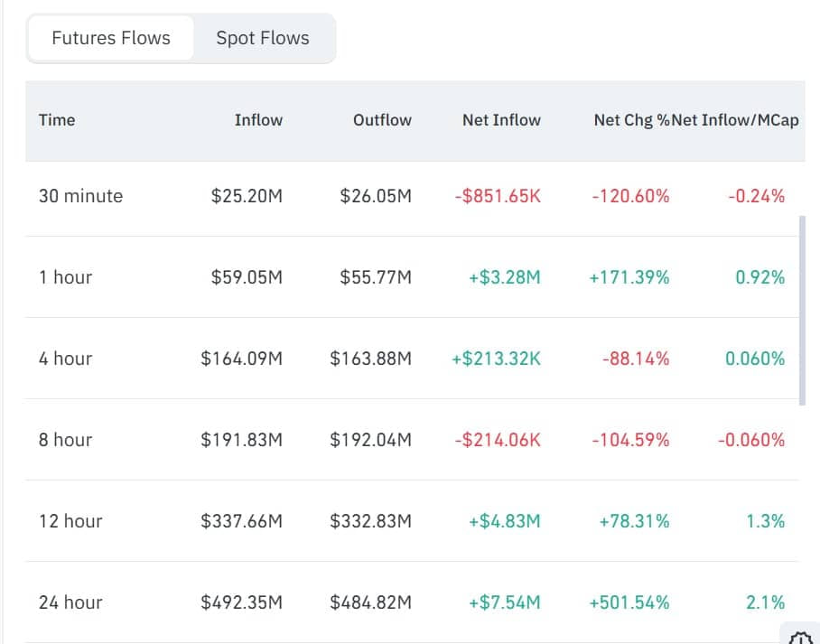Click the Outflow column header

coord(382,120)
